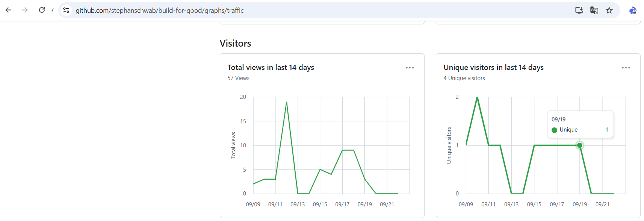
Task: Click the "Visitors" section heading
Action: (x=235, y=44)
